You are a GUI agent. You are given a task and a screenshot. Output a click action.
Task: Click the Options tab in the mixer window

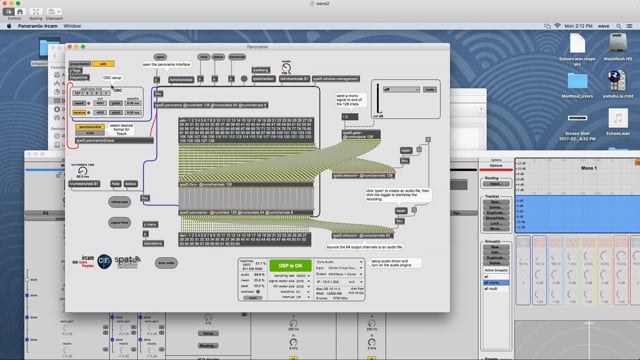point(496,166)
